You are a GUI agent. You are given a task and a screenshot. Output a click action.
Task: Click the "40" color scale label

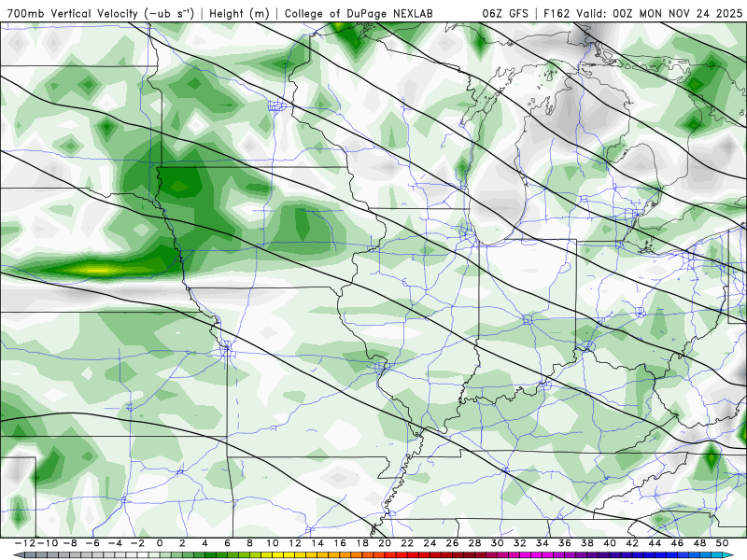pyautogui.click(x=610, y=543)
